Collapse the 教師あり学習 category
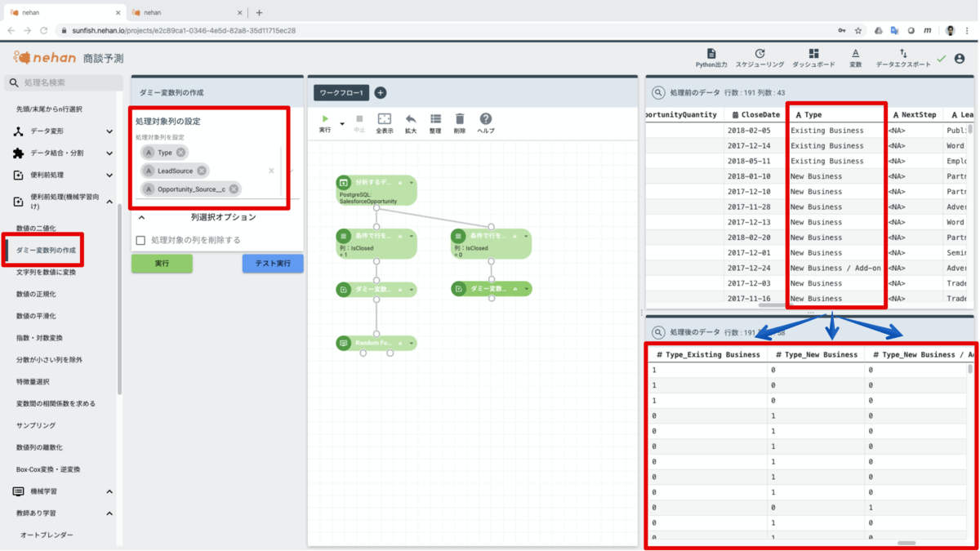This screenshot has width=980, height=551. (x=109, y=513)
